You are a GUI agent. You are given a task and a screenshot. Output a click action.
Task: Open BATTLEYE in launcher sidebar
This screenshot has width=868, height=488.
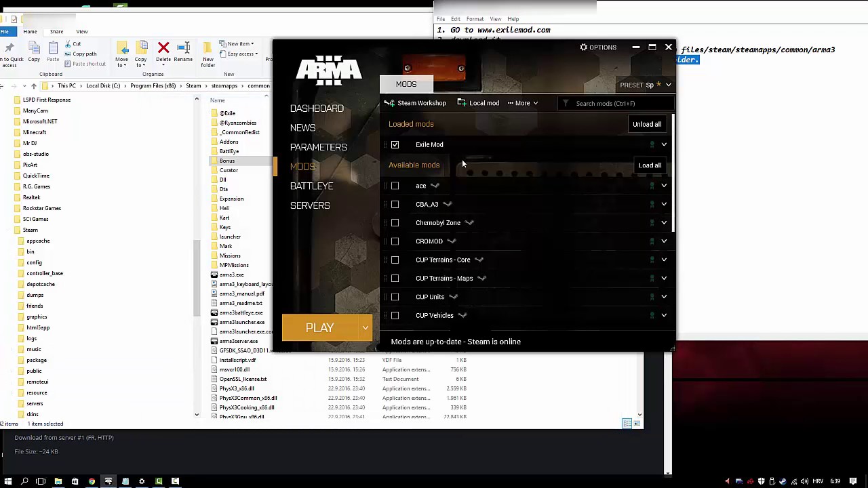(x=311, y=186)
